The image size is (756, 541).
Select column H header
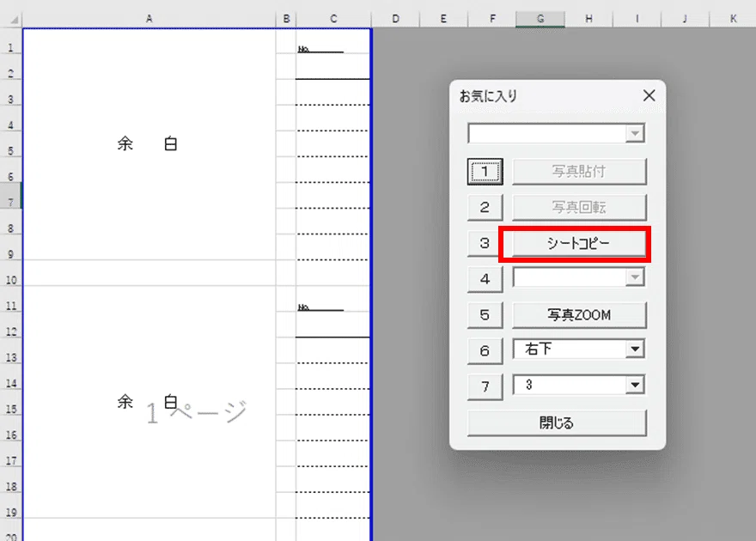click(588, 19)
